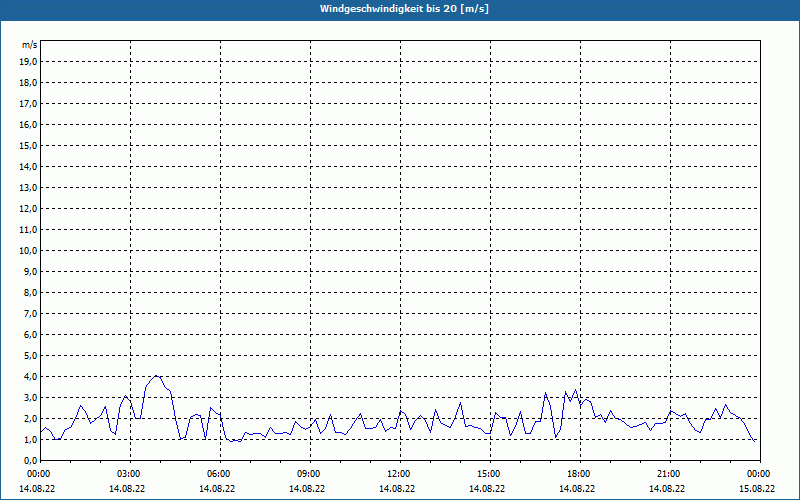Select the "10,0" y-axis label
Image resolution: width=800 pixels, height=500 pixels.
[29, 251]
